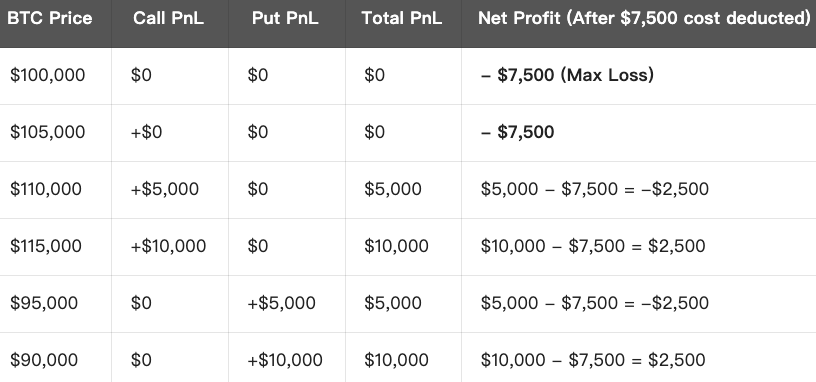
Task: Select the Call PnL column header
Action: coord(169,18)
